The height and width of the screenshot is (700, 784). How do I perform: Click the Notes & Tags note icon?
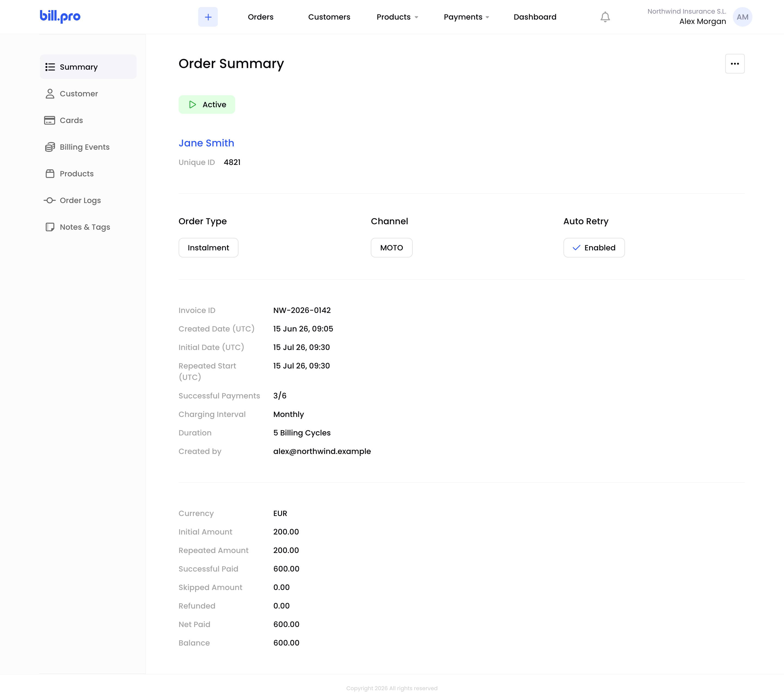click(x=50, y=227)
